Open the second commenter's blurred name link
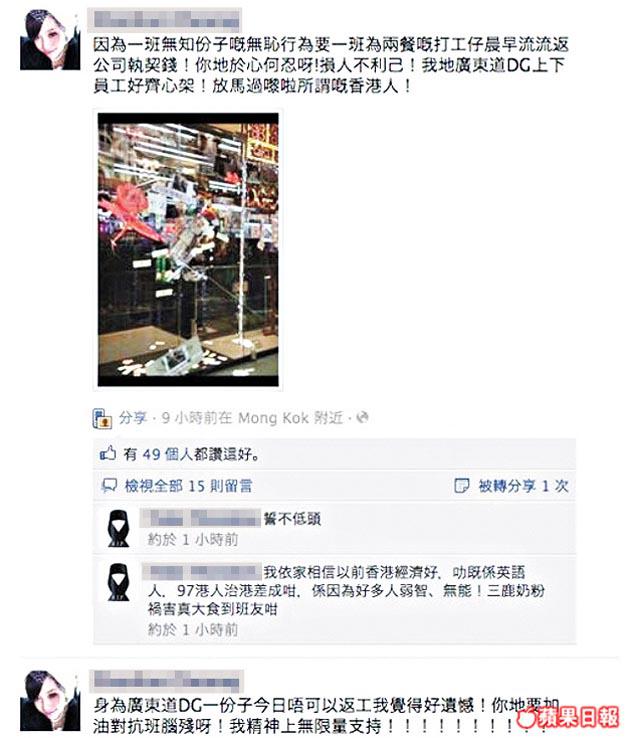Viewport: 629px width, 738px height. click(202, 571)
